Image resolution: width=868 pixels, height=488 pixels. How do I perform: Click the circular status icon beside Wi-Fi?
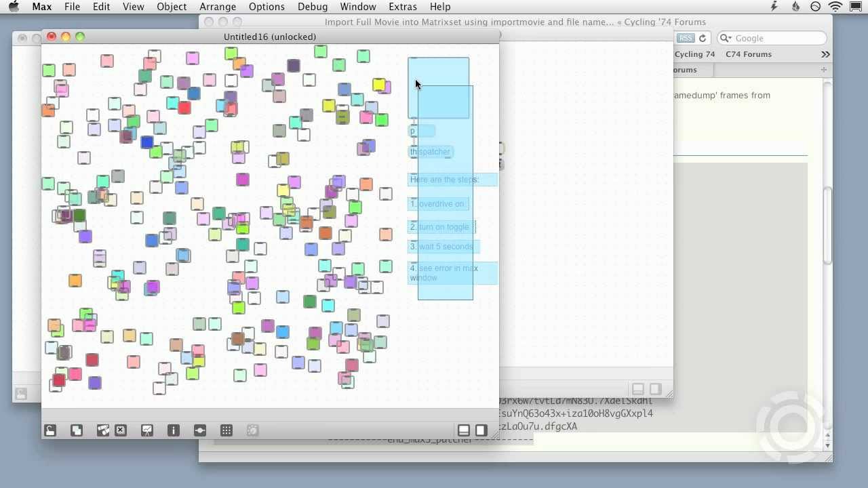816,7
